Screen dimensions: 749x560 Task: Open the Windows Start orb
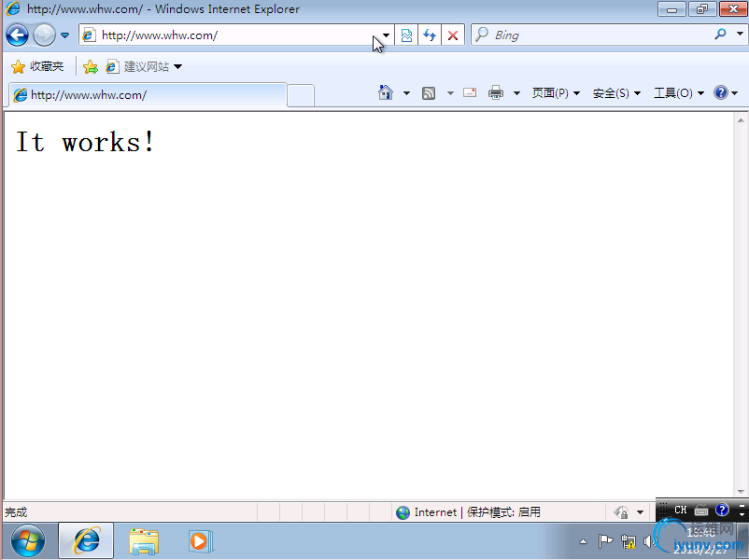[28, 541]
